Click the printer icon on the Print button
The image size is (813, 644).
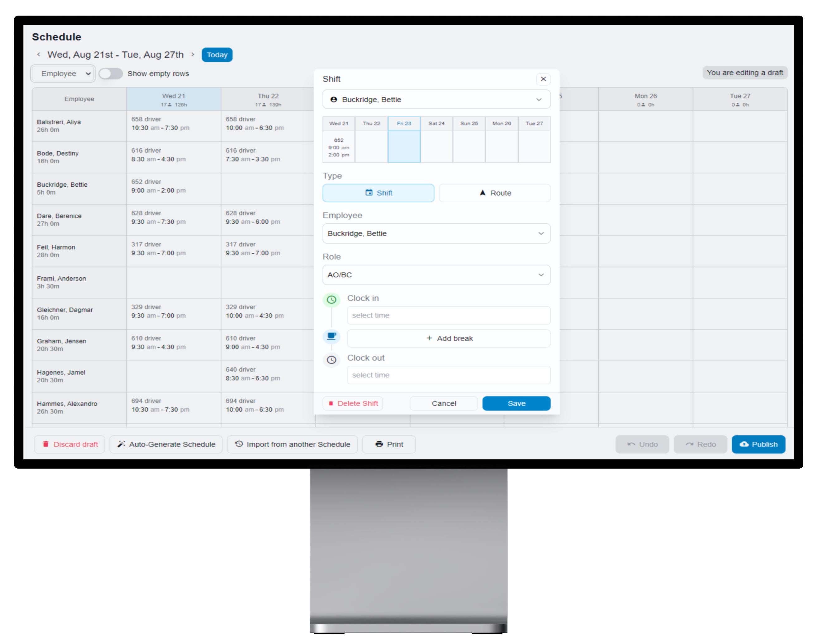378,444
